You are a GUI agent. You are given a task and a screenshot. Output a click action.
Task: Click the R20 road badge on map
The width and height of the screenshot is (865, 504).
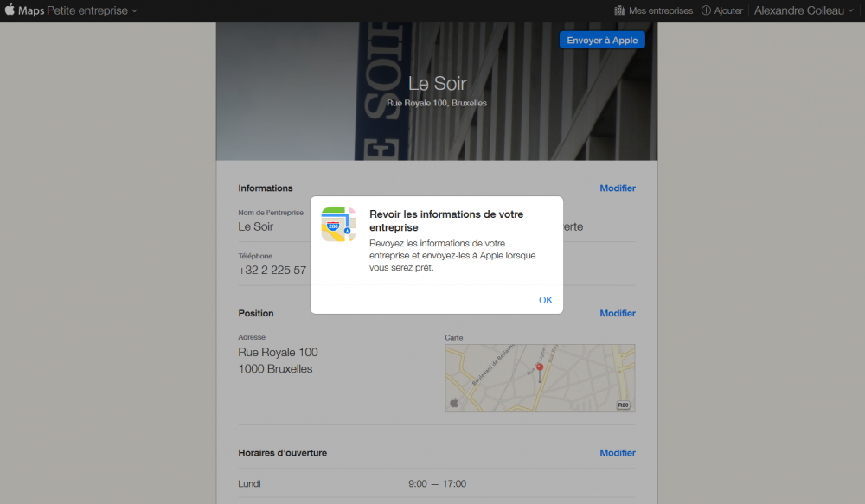[623, 405]
